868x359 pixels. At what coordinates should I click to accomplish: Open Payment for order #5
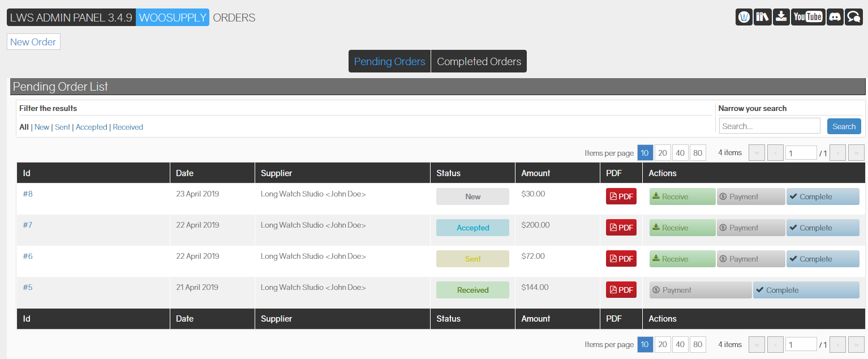click(701, 290)
